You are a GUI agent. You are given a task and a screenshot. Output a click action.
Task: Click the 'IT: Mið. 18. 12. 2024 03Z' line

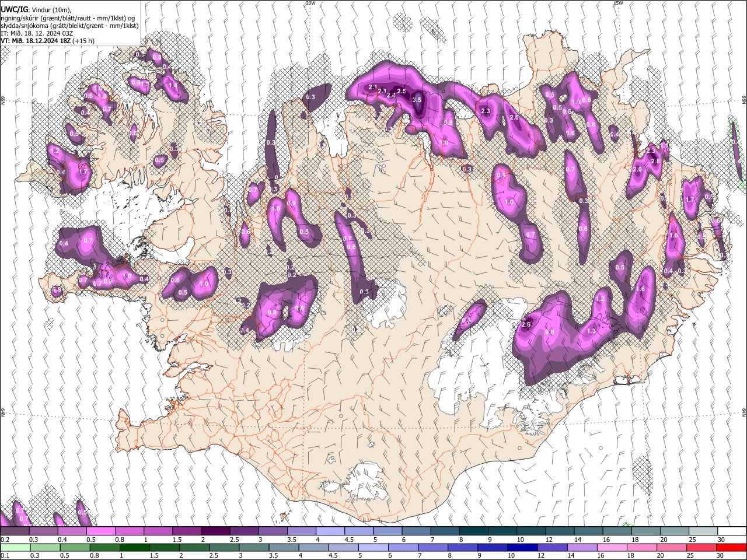click(x=37, y=33)
